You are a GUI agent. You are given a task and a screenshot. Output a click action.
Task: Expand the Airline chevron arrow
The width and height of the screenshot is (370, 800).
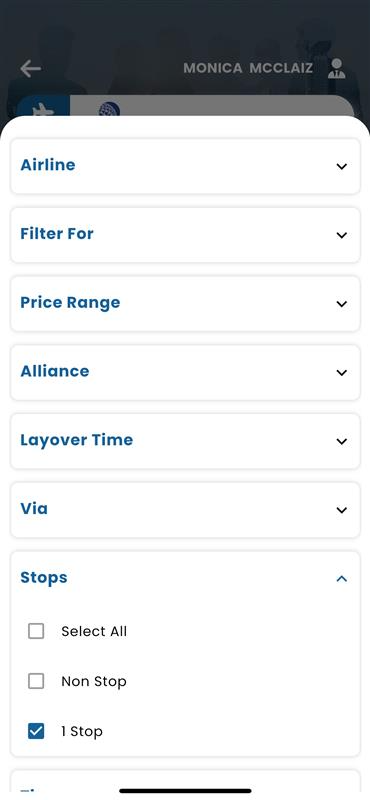(x=341, y=166)
